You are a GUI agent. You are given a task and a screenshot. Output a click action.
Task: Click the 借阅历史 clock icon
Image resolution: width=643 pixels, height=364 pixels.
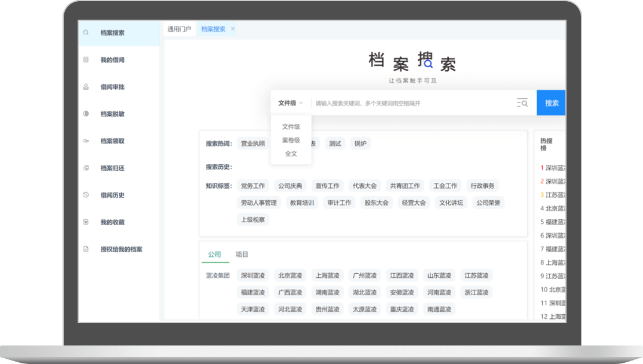[86, 195]
